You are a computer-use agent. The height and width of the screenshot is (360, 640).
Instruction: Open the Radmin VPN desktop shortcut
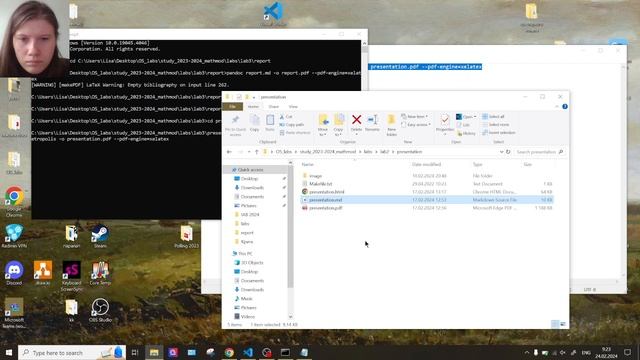click(x=14, y=237)
